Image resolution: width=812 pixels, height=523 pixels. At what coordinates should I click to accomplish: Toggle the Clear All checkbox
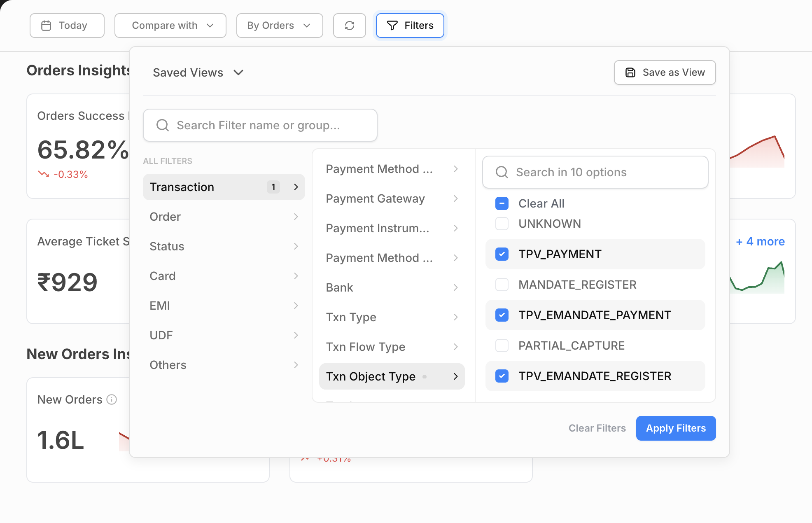pos(502,203)
